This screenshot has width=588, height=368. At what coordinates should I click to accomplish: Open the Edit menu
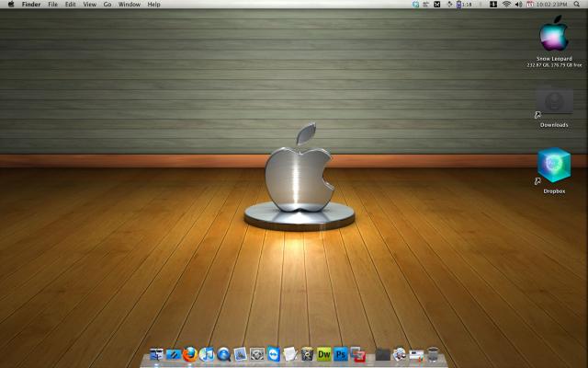70,5
